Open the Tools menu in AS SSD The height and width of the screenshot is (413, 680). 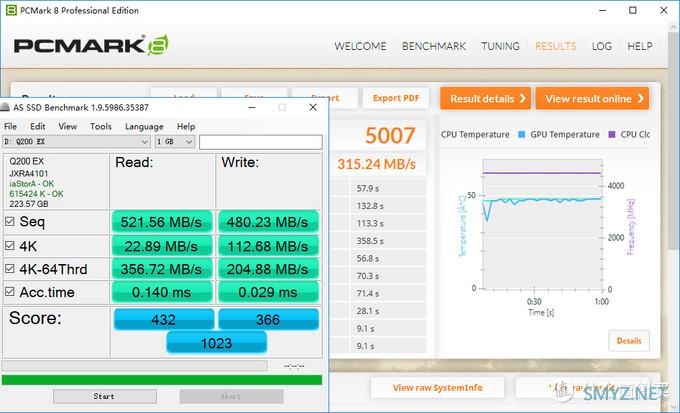tap(101, 127)
